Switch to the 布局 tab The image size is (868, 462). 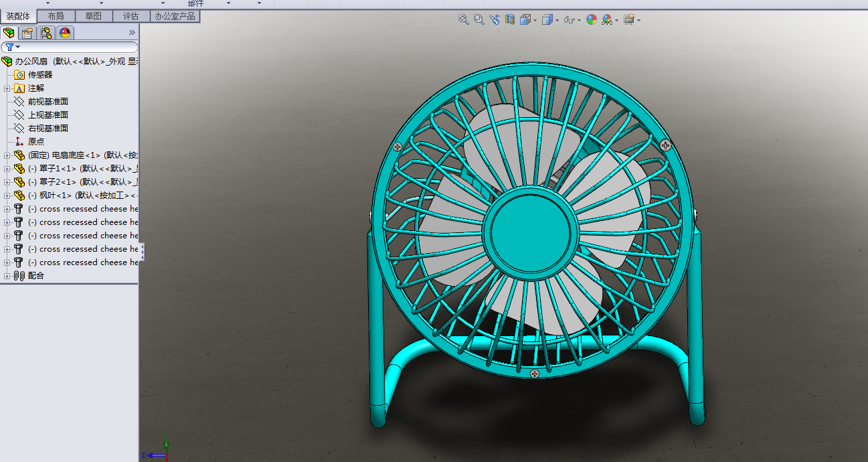(x=56, y=16)
